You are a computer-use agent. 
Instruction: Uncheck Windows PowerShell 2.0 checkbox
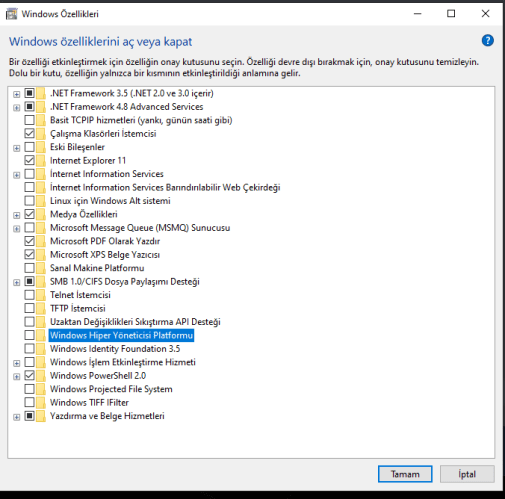29,375
